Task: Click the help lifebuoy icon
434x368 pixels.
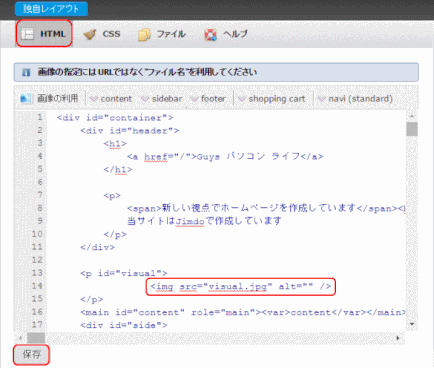Action: [x=210, y=34]
